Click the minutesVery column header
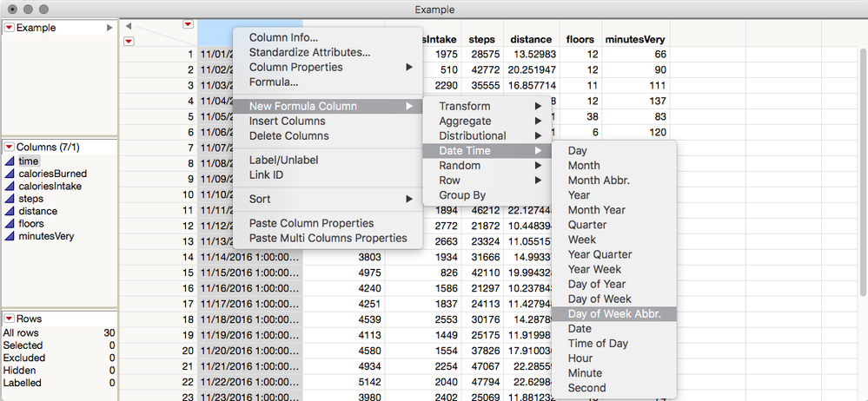This screenshot has width=868, height=401. coord(635,39)
